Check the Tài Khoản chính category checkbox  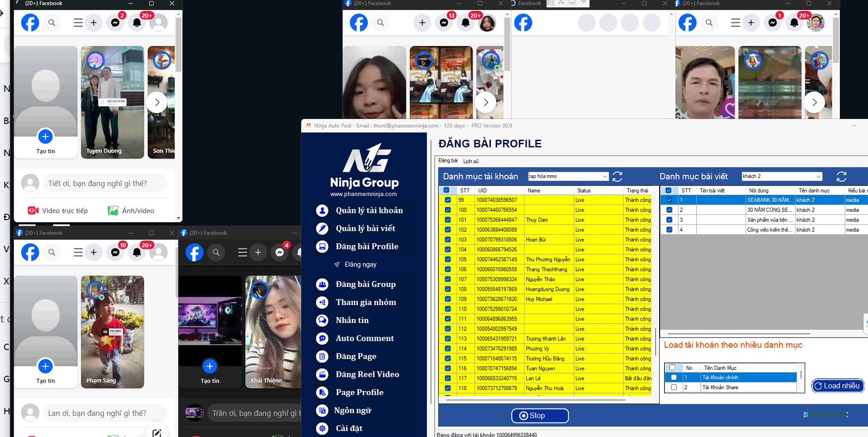(673, 377)
